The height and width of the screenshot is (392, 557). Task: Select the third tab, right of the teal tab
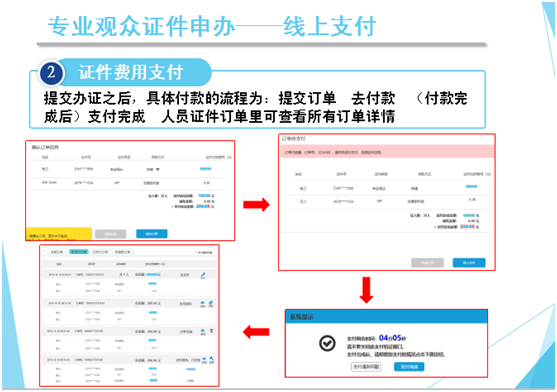100,251
